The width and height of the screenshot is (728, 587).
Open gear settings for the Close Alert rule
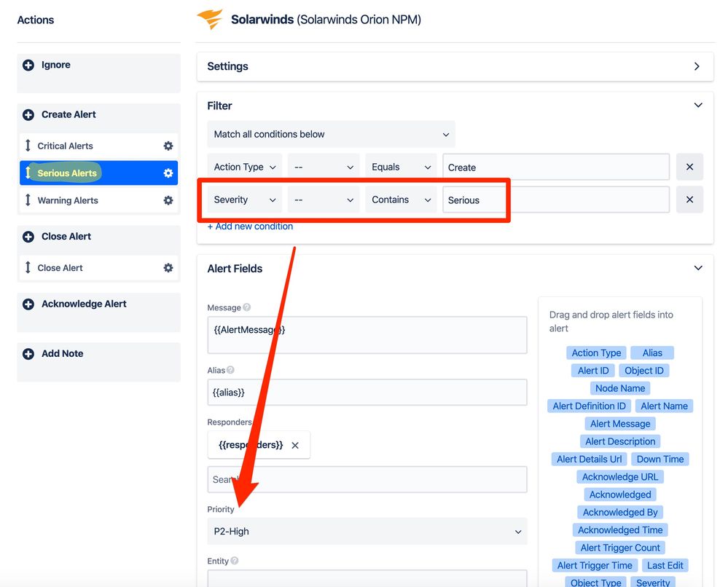coord(168,268)
